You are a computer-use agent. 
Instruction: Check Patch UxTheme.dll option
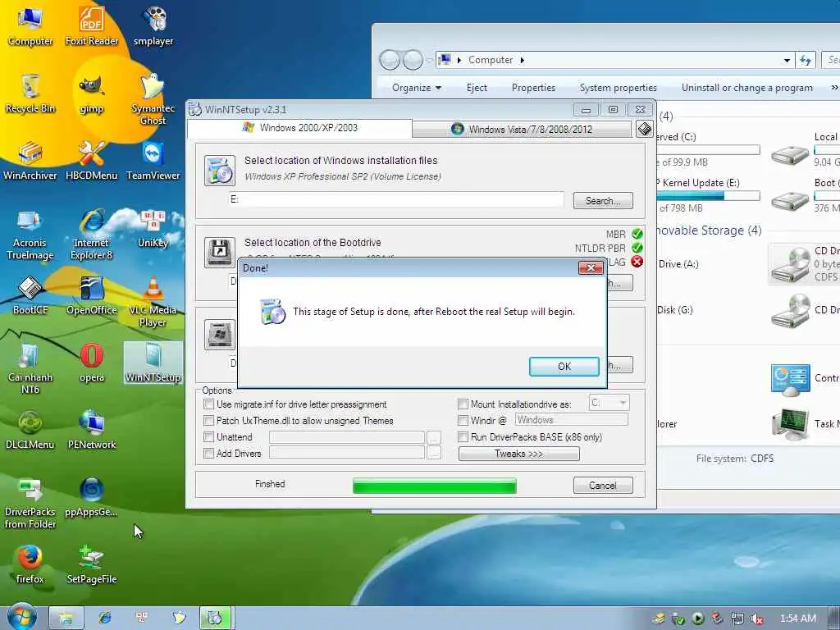tap(209, 421)
